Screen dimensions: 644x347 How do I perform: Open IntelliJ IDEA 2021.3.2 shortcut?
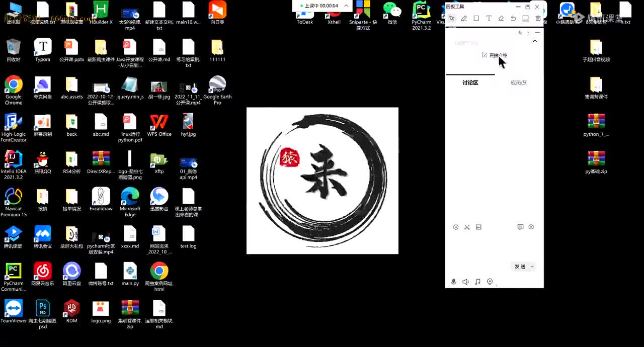(14, 165)
